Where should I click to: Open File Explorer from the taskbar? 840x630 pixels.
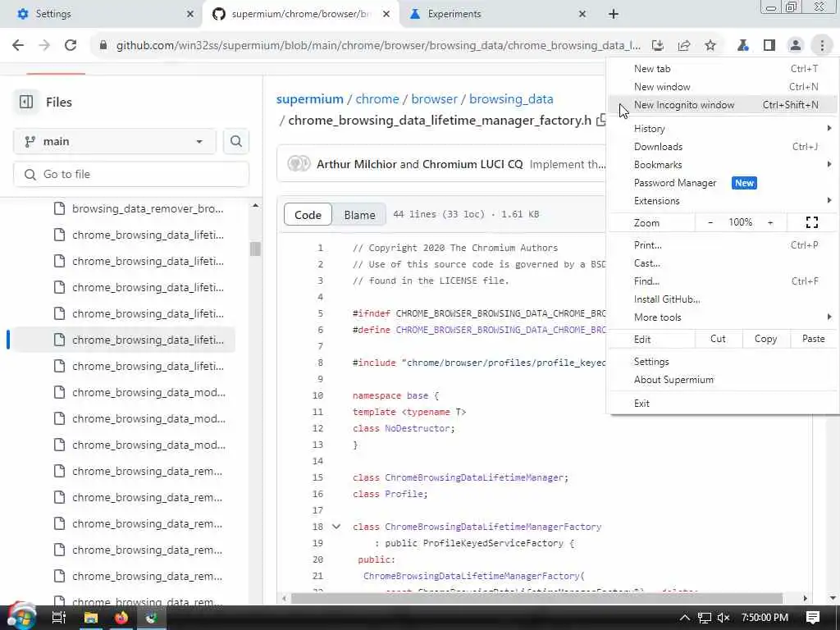pos(91,618)
